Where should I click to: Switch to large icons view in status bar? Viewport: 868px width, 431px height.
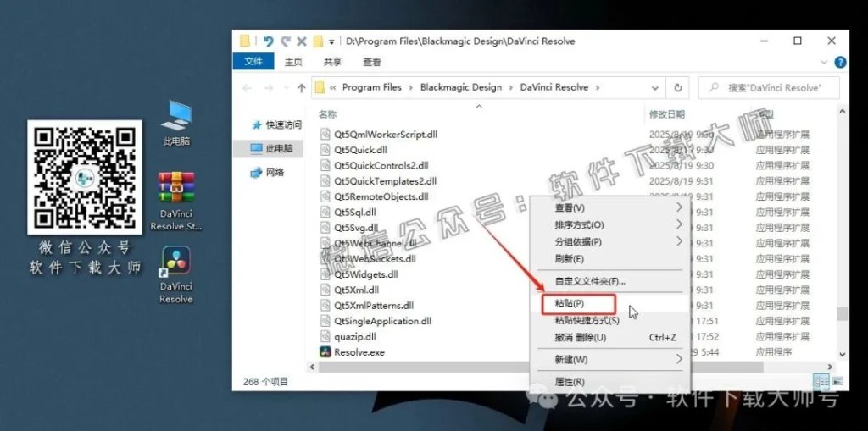(837, 381)
